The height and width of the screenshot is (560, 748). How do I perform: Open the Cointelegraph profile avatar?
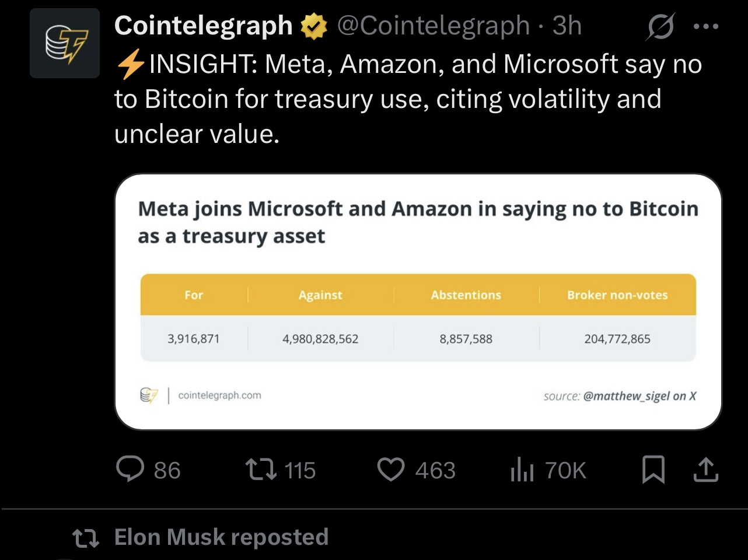[65, 43]
